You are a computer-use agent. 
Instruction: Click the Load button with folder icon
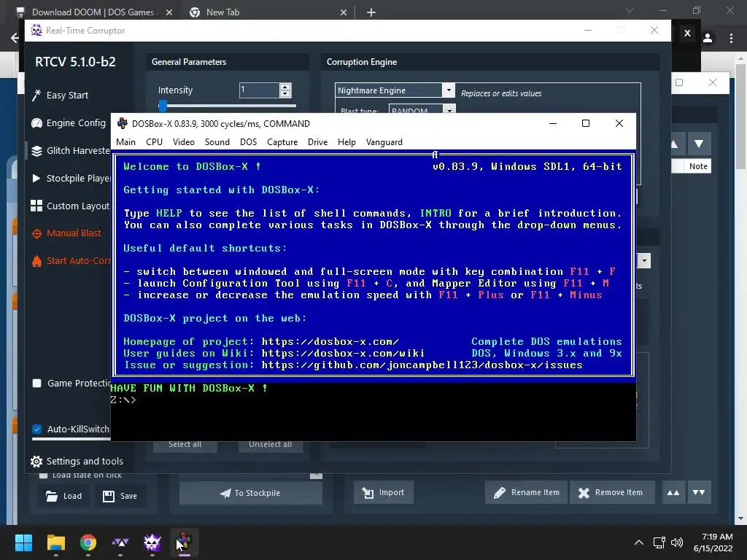point(64,496)
